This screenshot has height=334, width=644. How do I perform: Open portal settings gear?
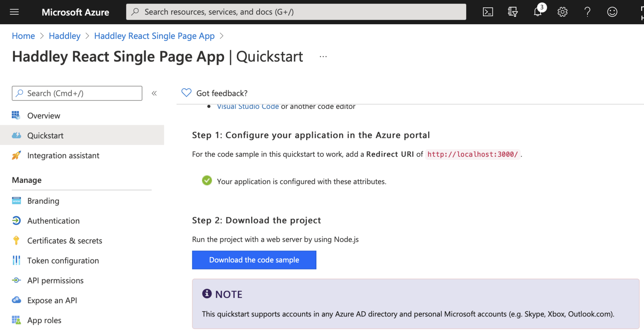562,12
